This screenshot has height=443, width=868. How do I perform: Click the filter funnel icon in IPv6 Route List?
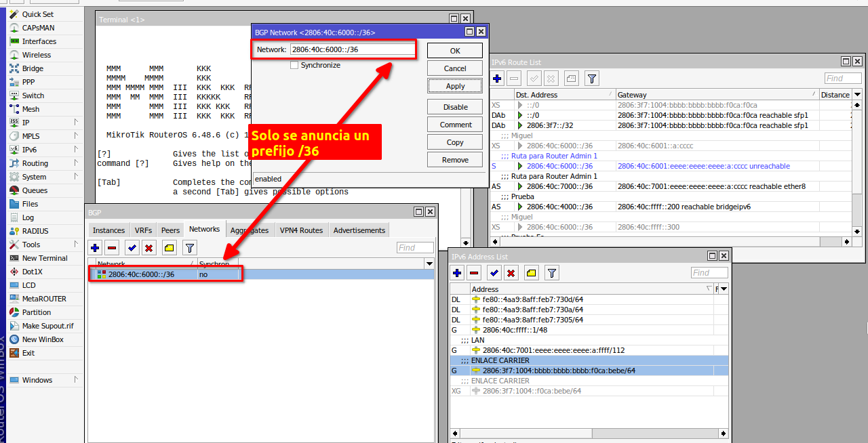pos(592,79)
